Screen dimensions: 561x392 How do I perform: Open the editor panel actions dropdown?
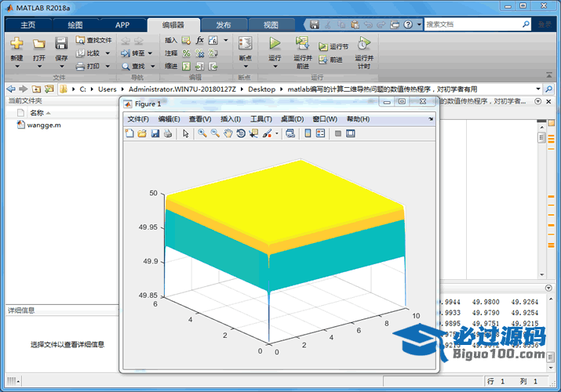pos(537,101)
